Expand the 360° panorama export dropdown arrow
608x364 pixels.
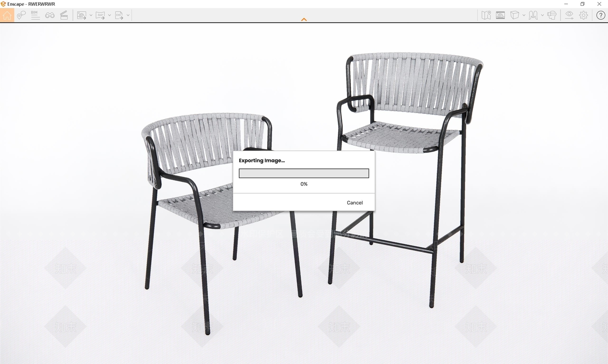click(109, 15)
